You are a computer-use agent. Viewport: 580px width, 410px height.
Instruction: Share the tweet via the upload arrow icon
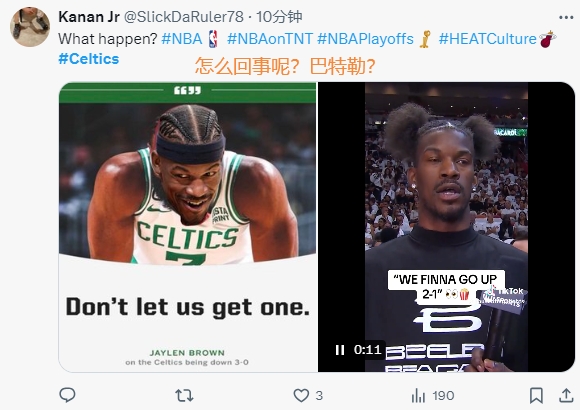click(x=566, y=395)
